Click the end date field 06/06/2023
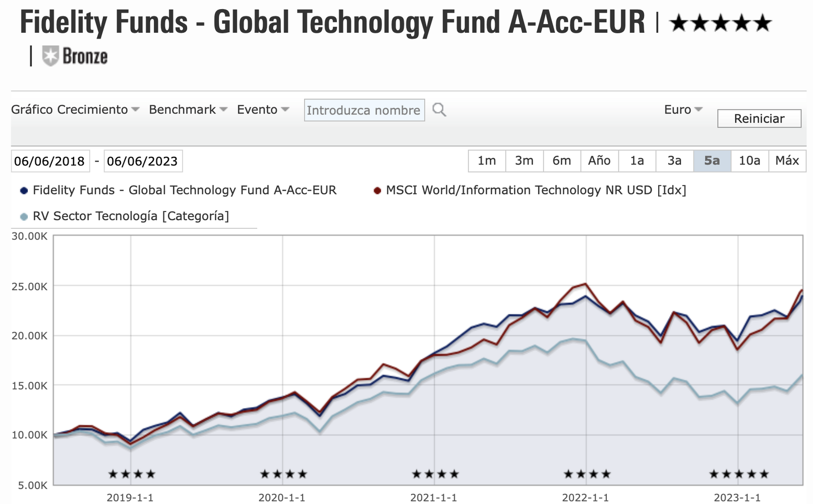This screenshot has width=813, height=504. [x=143, y=161]
